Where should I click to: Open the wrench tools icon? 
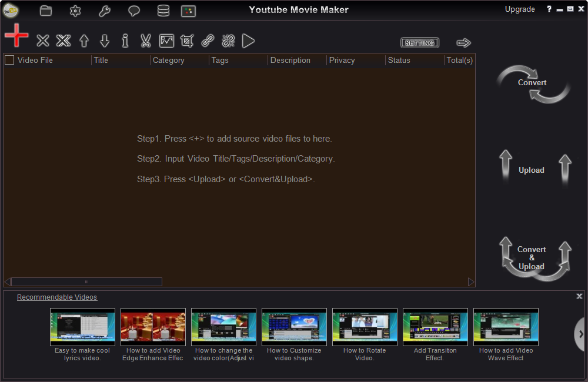(104, 11)
